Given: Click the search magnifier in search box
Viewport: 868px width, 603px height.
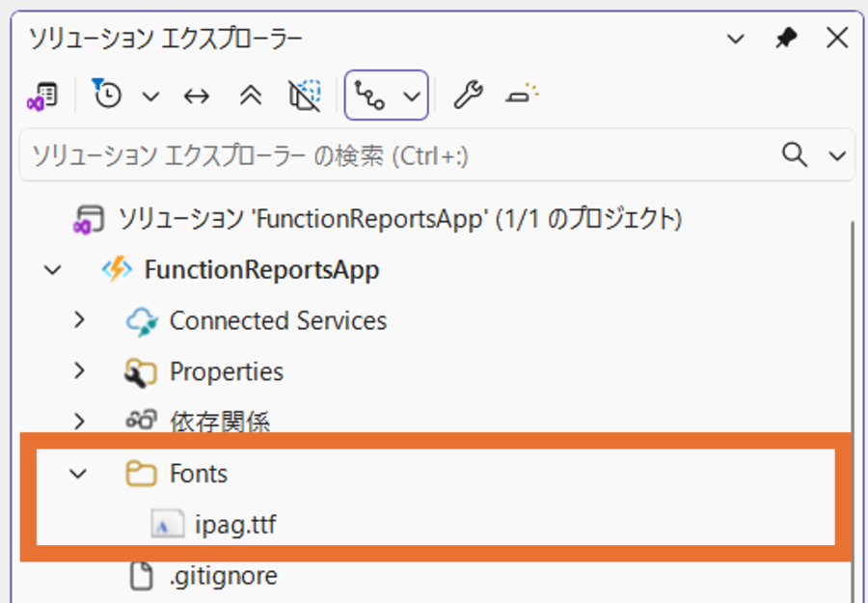Looking at the screenshot, I should click(x=794, y=154).
